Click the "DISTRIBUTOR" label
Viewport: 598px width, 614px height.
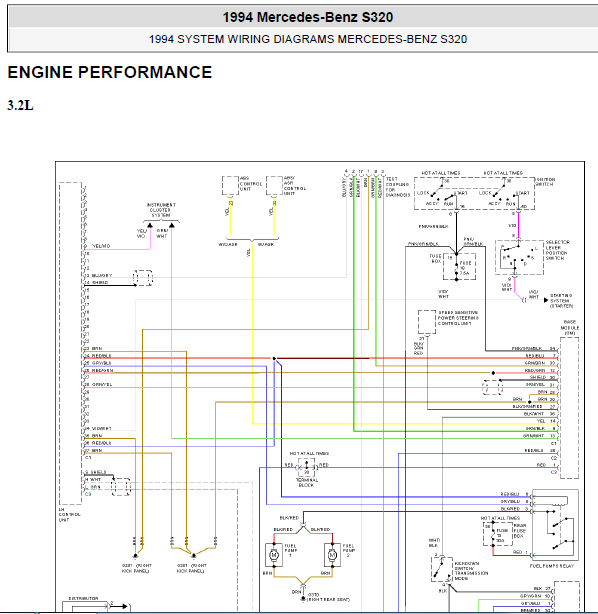tap(83, 598)
